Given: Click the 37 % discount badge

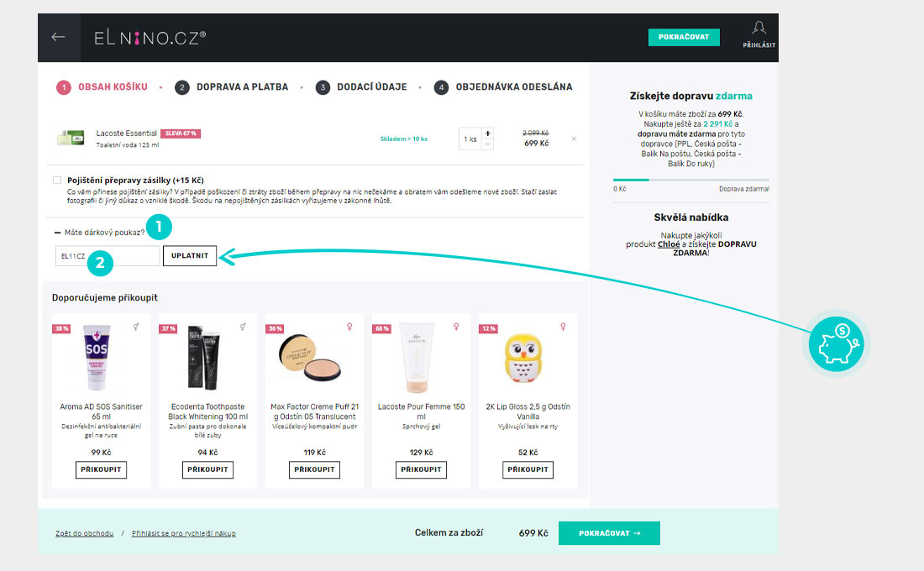Looking at the screenshot, I should click(169, 329).
